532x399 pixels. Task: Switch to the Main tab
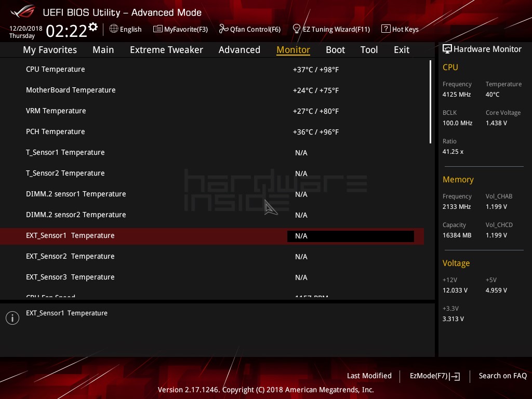point(103,49)
